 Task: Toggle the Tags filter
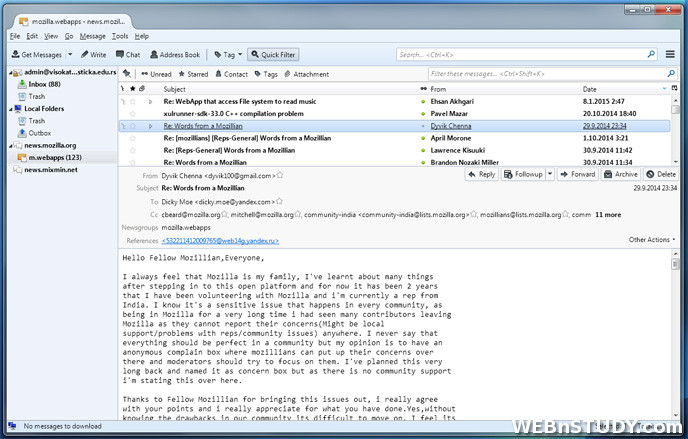[266, 74]
